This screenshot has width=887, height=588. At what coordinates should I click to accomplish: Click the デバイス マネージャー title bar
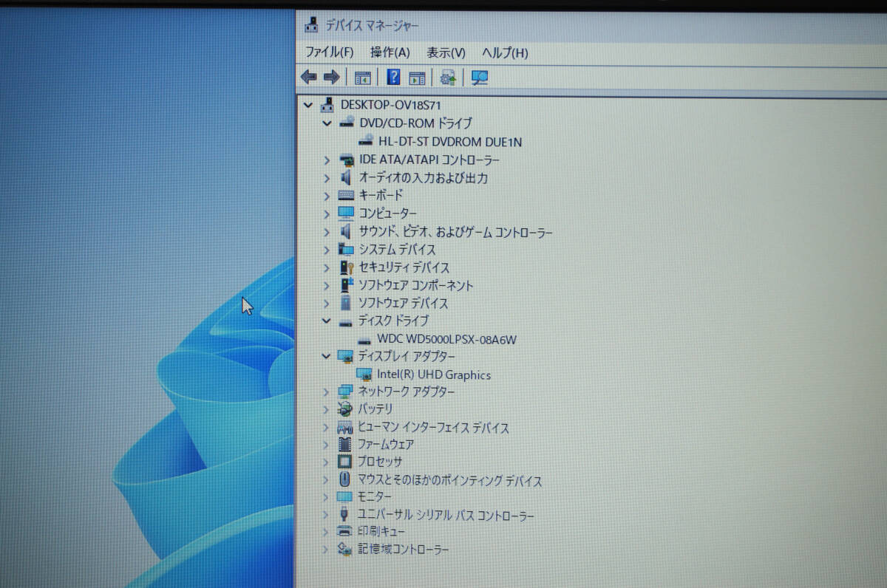591,26
